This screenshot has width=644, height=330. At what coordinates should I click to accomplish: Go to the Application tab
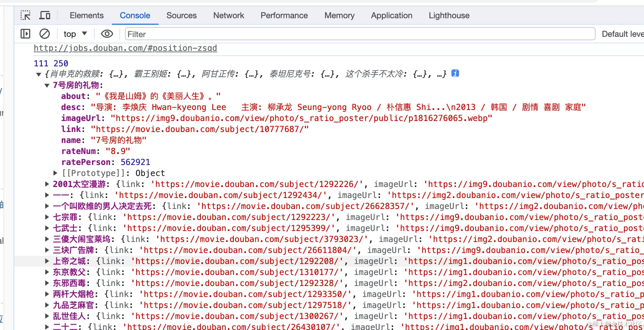pyautogui.click(x=392, y=15)
